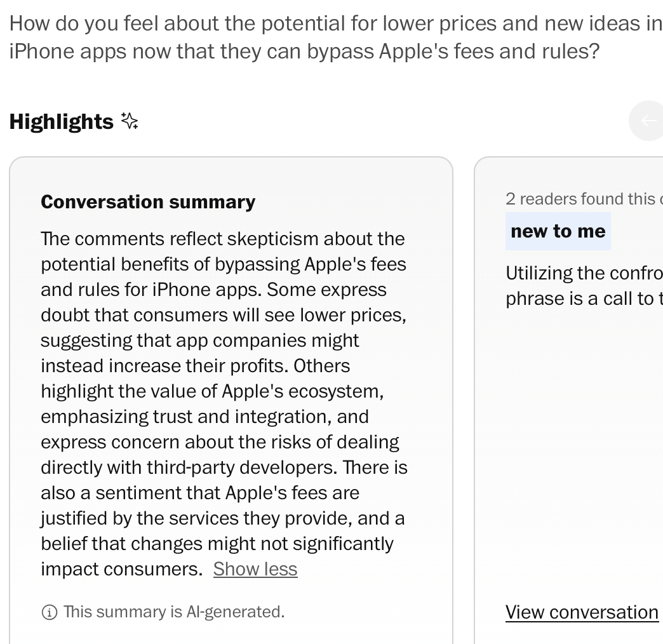This screenshot has height=644, width=663.
Task: Click the Highlights section heading
Action: point(61,121)
